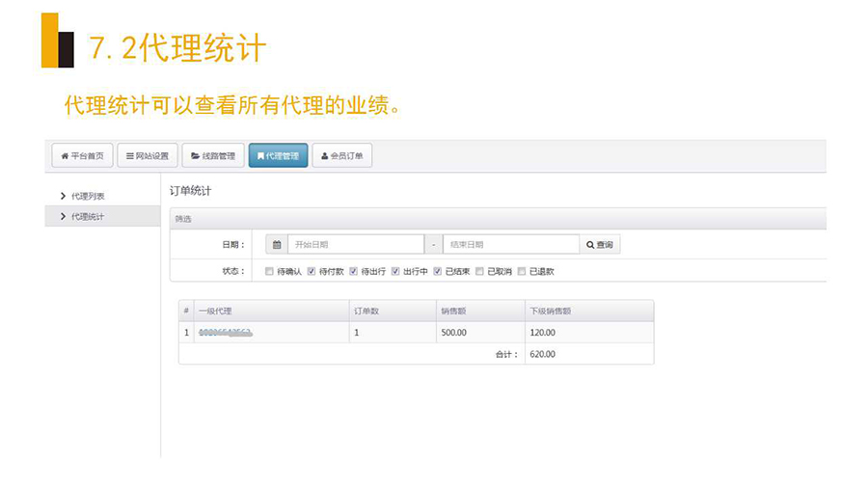Click the 代理列表 sidebar item
The width and height of the screenshot is (868, 488).
(x=88, y=196)
